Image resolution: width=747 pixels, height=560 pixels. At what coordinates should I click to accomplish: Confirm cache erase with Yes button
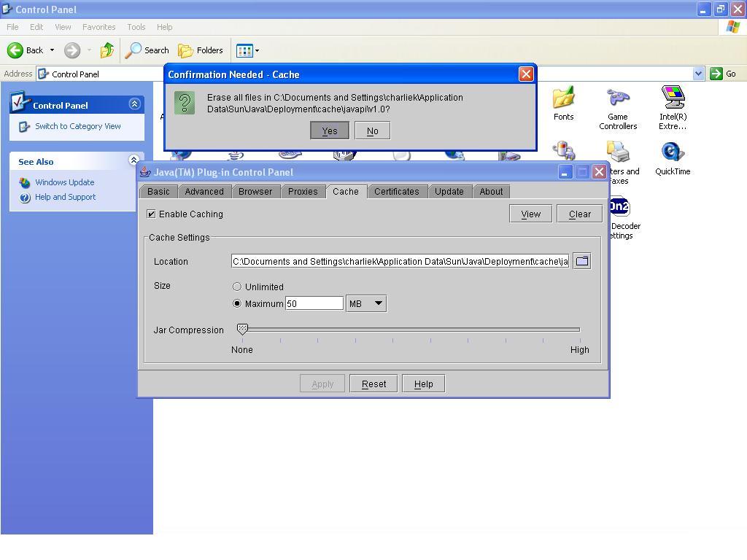(330, 131)
